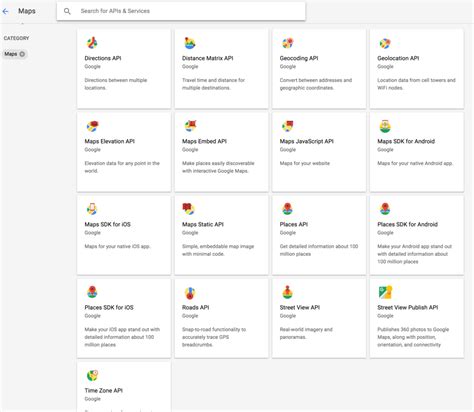Select the Places API title
The height and width of the screenshot is (412, 474).
[x=293, y=224]
